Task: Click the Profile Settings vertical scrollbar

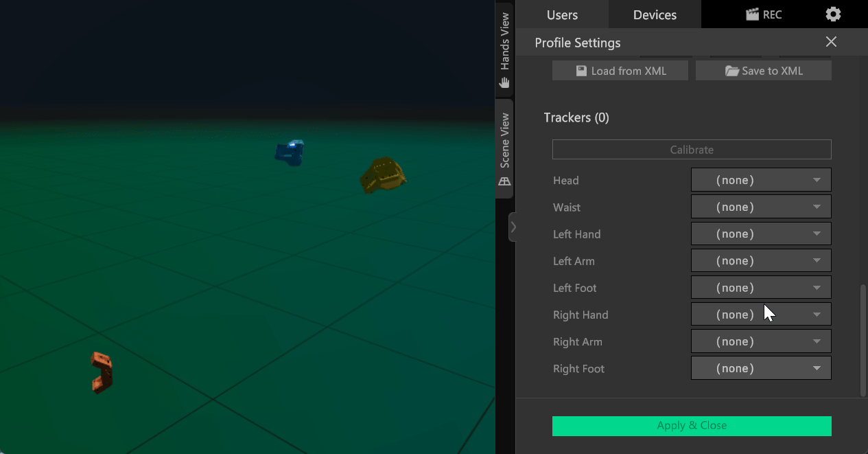Action: coord(863,340)
